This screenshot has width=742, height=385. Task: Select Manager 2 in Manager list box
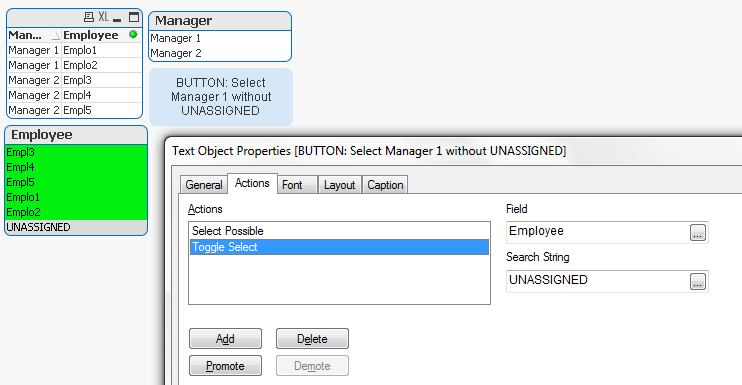(220, 53)
